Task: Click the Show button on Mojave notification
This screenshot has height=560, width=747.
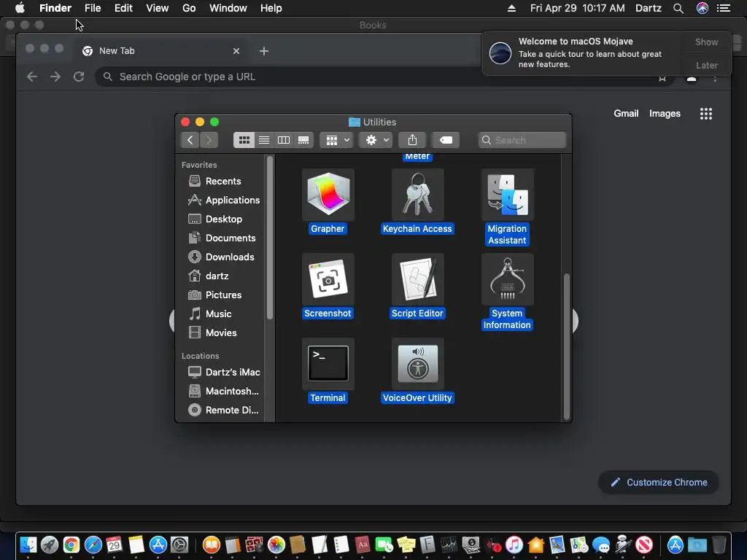Action: (706, 42)
